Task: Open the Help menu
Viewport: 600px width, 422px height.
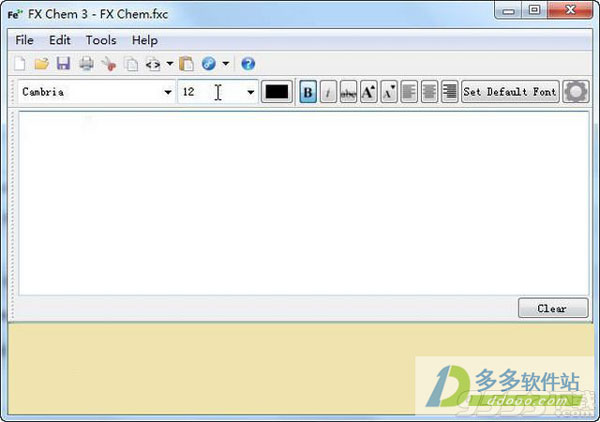Action: pos(145,40)
